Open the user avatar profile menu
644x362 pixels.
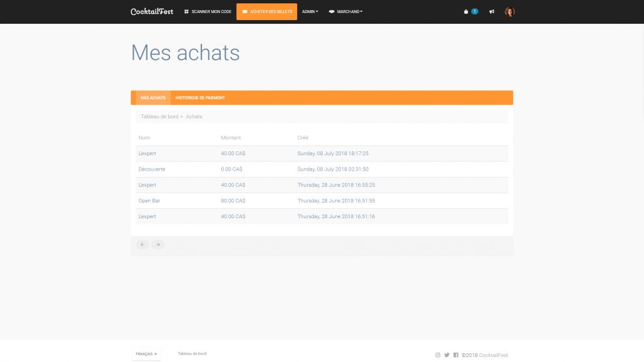click(x=510, y=11)
